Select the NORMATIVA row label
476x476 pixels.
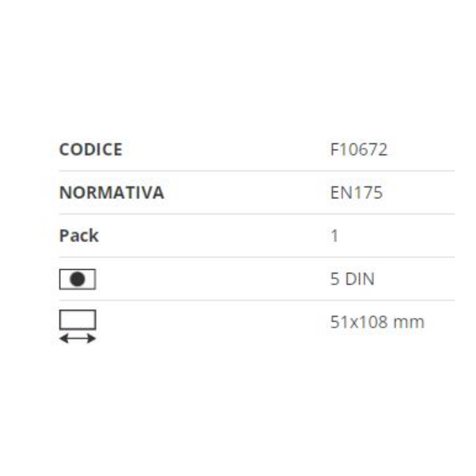click(x=112, y=193)
